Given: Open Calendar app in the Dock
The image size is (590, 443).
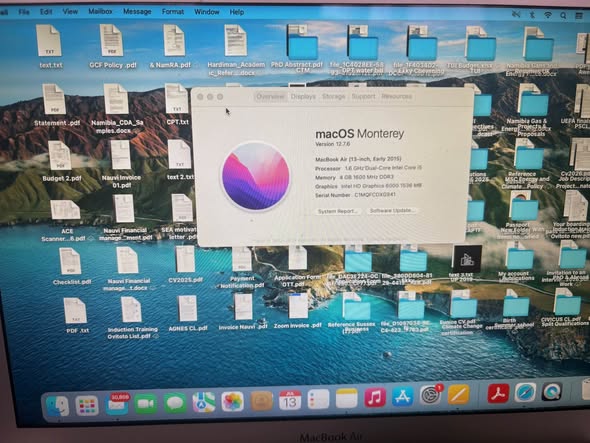Looking at the screenshot, I should click(x=290, y=400).
